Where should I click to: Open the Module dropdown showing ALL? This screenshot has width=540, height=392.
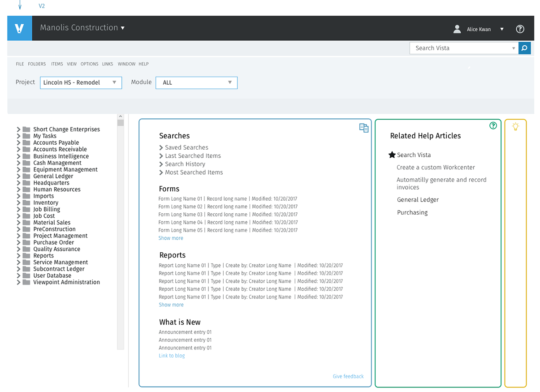196,82
